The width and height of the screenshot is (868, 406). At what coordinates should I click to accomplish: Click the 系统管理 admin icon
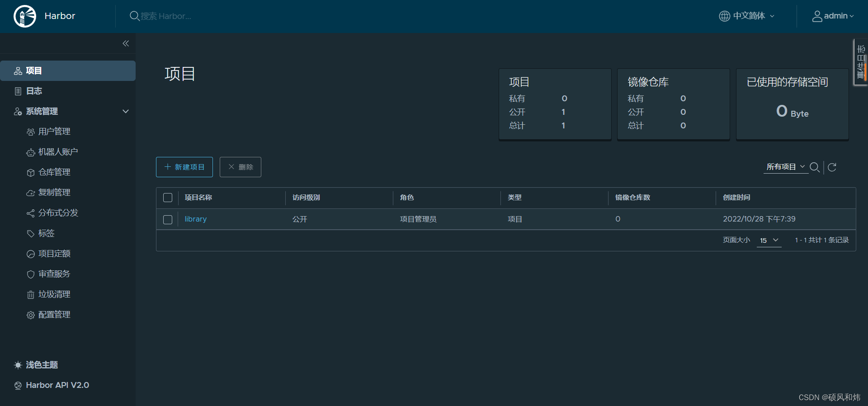point(18,112)
